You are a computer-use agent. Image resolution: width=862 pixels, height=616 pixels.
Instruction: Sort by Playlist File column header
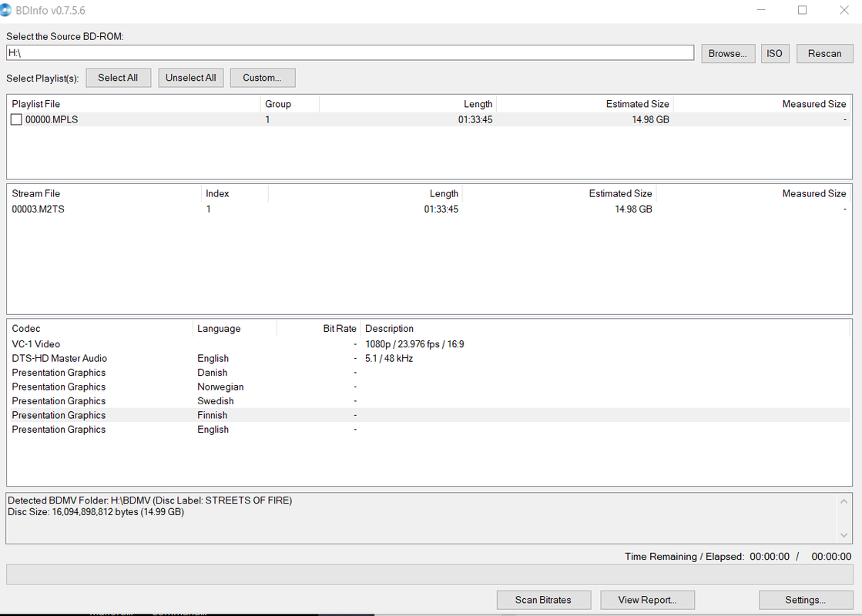click(133, 104)
